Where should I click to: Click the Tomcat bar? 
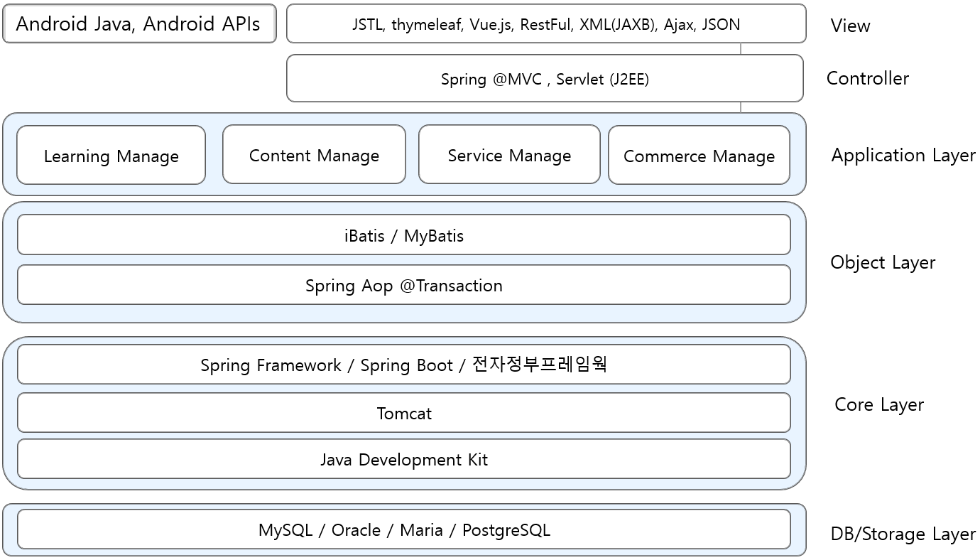click(x=403, y=413)
